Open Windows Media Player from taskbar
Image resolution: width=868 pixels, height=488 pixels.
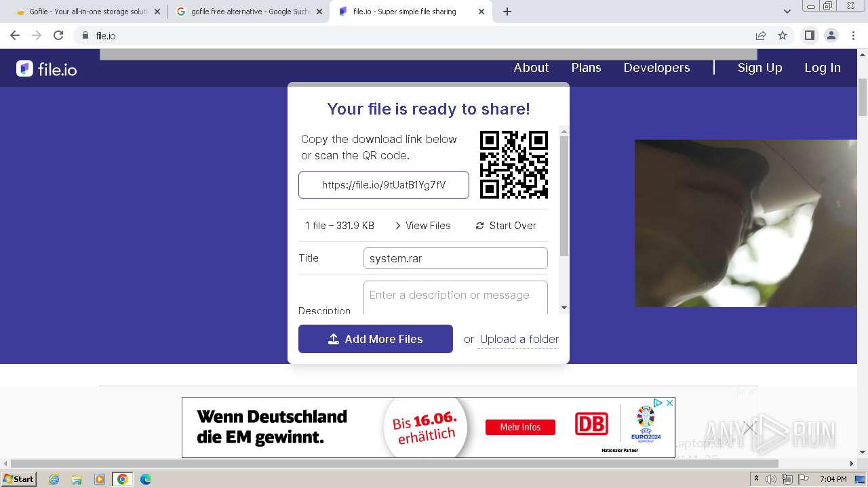100,479
